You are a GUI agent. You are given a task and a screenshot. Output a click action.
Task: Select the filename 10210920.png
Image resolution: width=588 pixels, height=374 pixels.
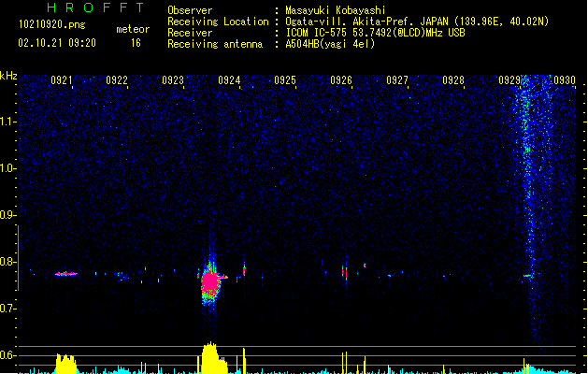[x=52, y=25]
